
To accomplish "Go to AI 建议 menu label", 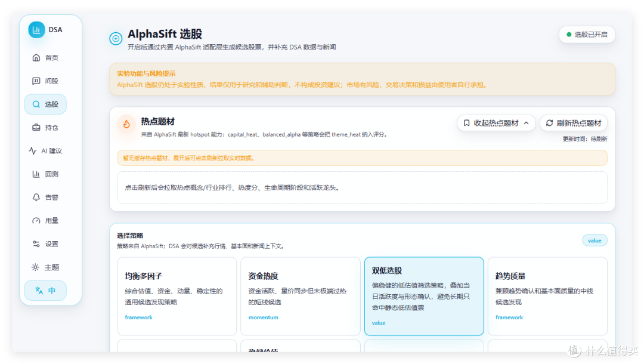I will click(52, 151).
